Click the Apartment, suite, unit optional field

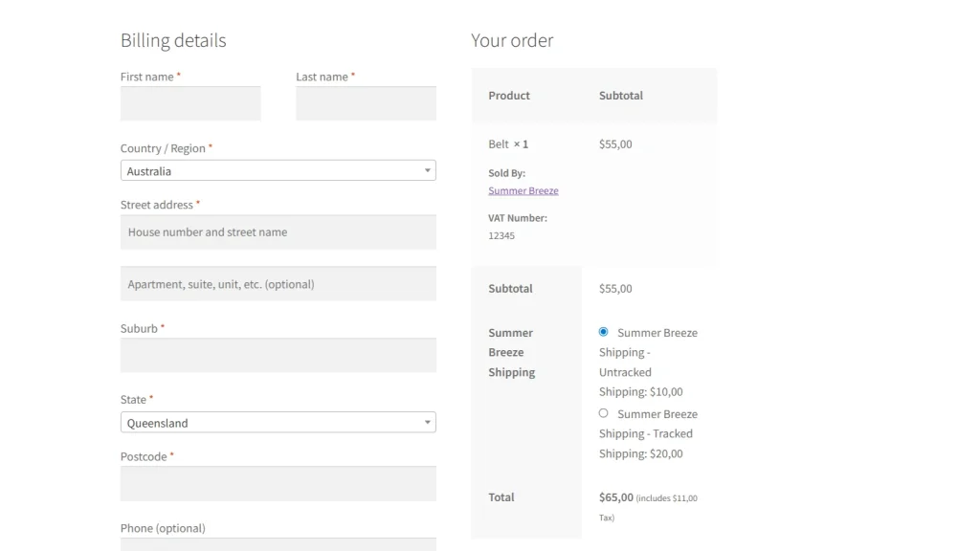pos(278,284)
